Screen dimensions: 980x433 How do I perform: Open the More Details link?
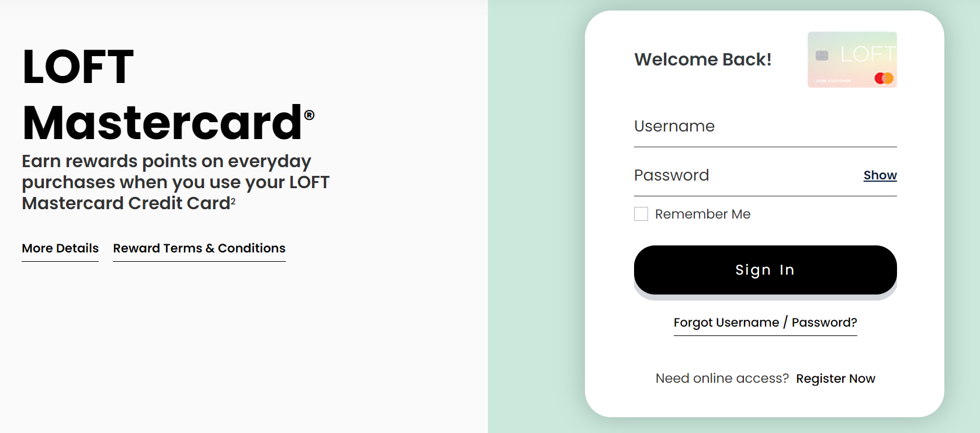click(60, 248)
